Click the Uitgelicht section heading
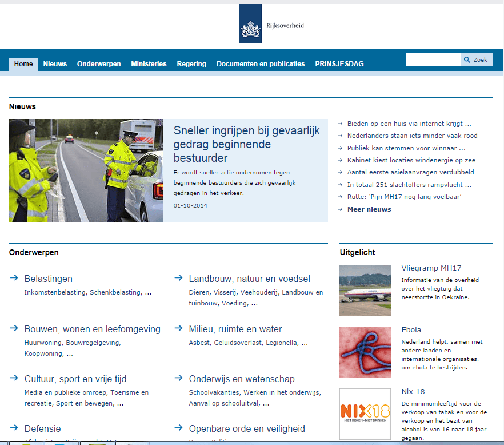504x445 pixels. (358, 253)
